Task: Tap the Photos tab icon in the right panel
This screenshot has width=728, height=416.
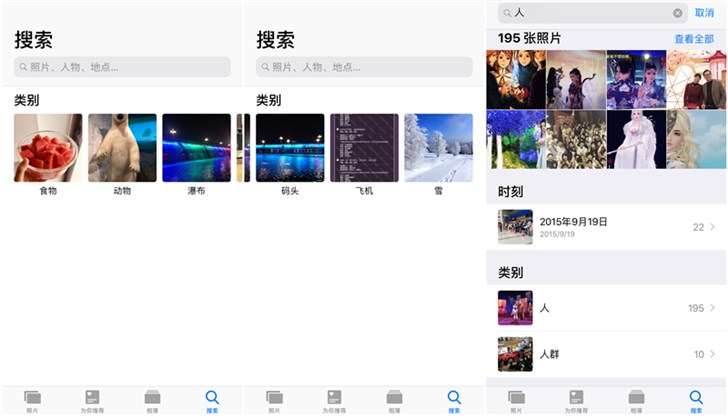Action: [x=516, y=397]
